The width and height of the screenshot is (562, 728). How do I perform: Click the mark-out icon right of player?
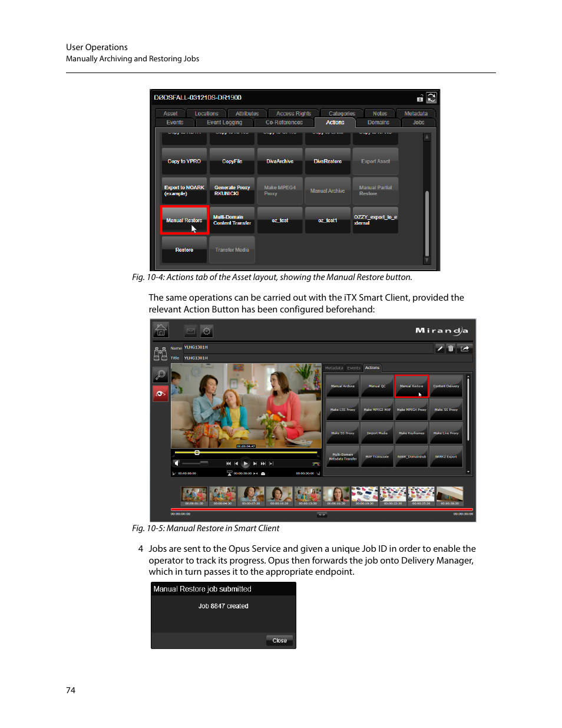tap(318, 473)
